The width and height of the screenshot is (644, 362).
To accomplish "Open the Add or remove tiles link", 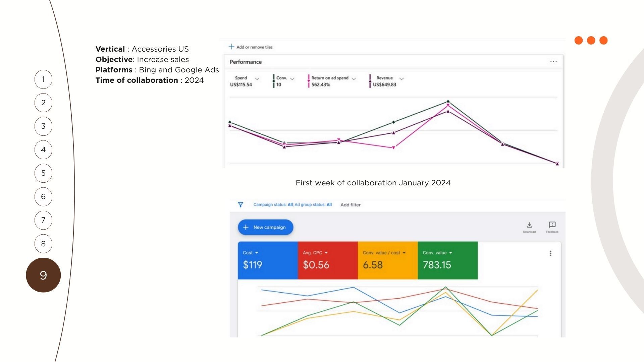I will (254, 47).
